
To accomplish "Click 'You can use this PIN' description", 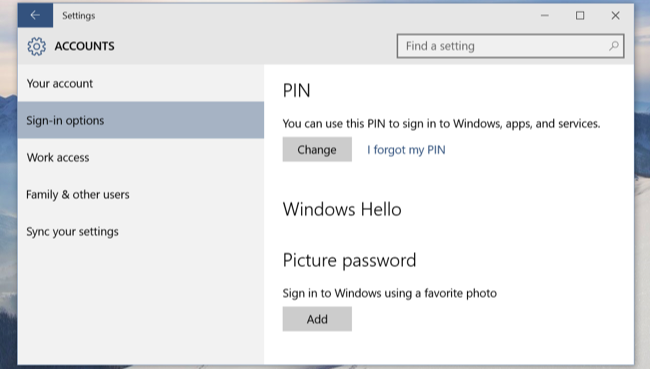I will tap(441, 124).
